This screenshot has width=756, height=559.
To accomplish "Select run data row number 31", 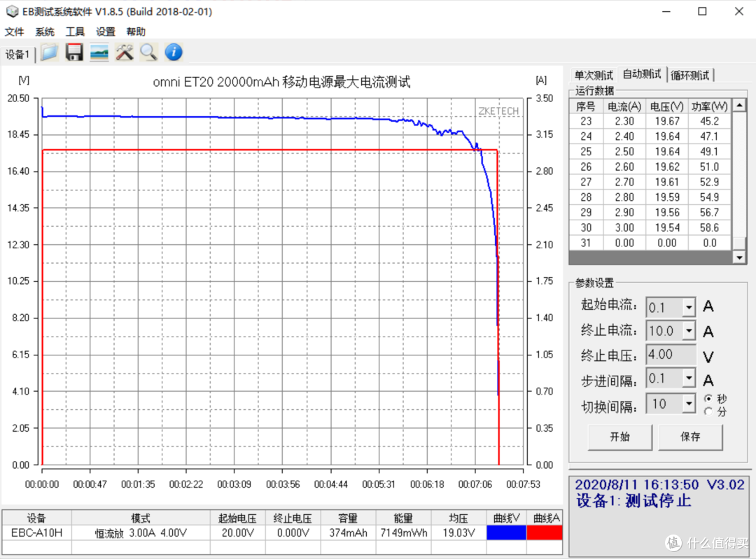I will coord(650,243).
